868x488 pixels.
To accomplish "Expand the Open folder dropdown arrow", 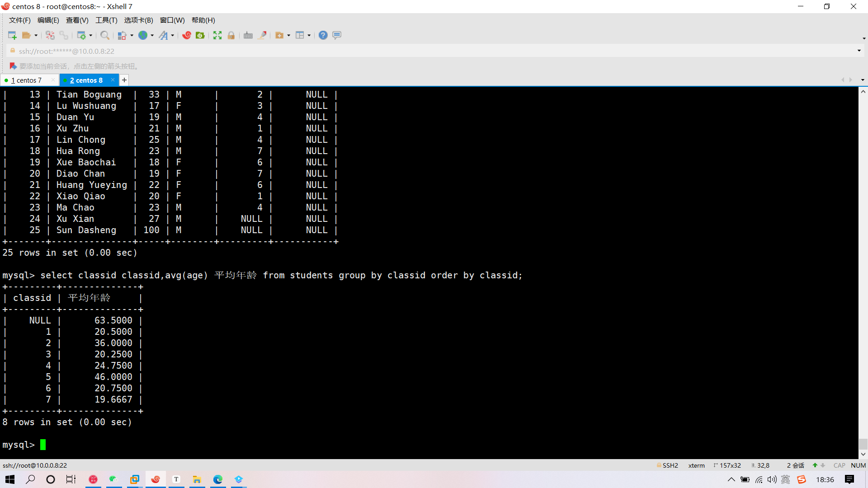I will tap(36, 35).
